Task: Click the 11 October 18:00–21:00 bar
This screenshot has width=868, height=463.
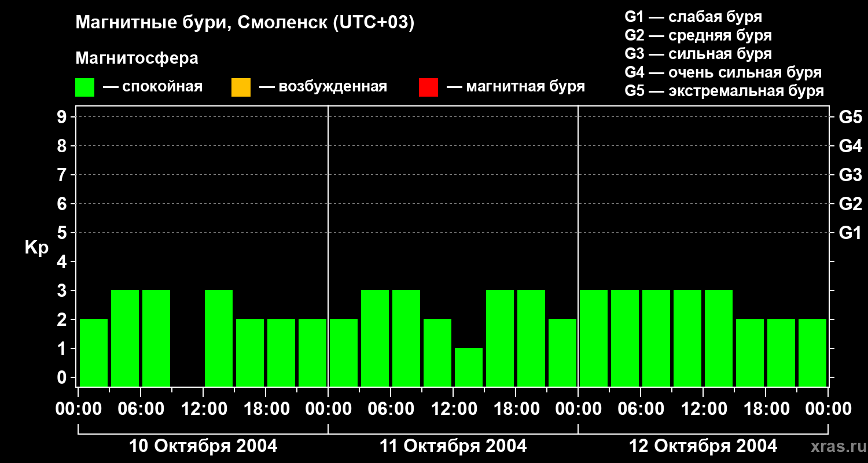Action: tap(531, 338)
